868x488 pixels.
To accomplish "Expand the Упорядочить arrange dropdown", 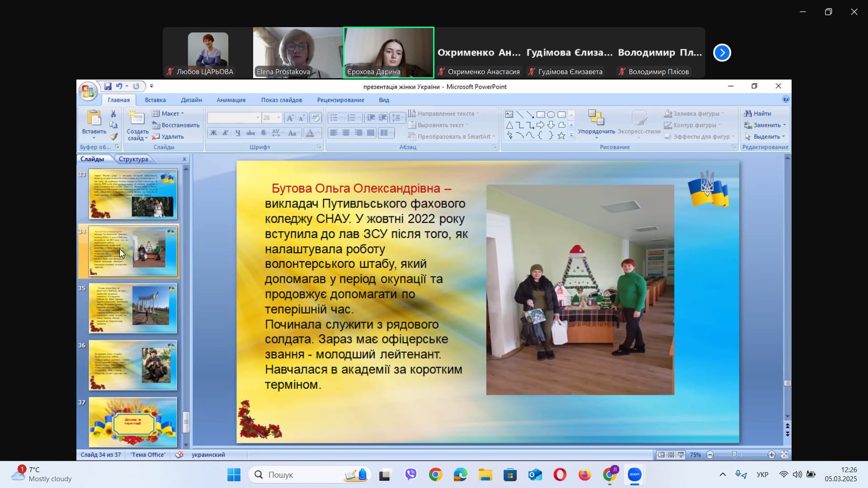I will coord(596,132).
